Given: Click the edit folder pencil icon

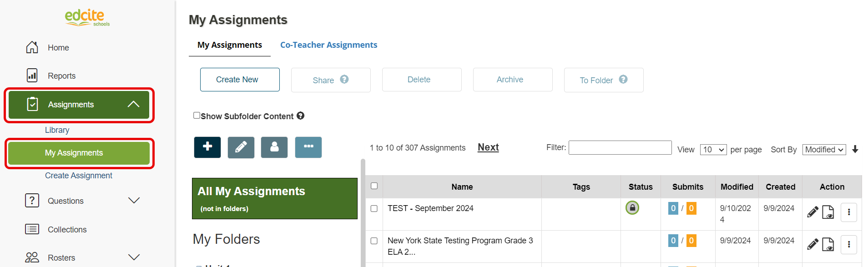Looking at the screenshot, I should point(241,147).
